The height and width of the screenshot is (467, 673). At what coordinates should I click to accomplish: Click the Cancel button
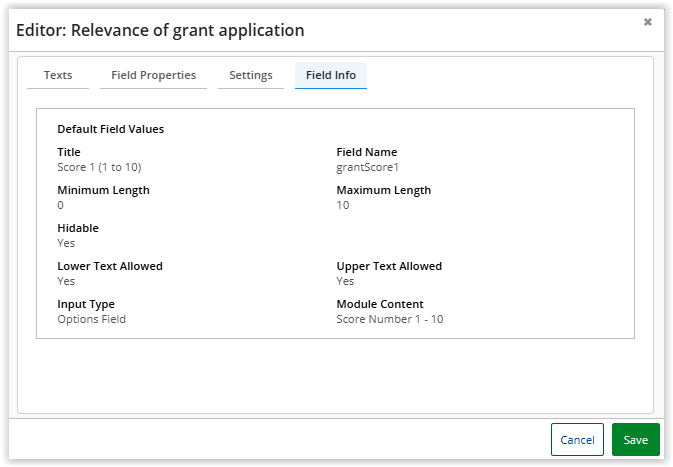(x=577, y=440)
